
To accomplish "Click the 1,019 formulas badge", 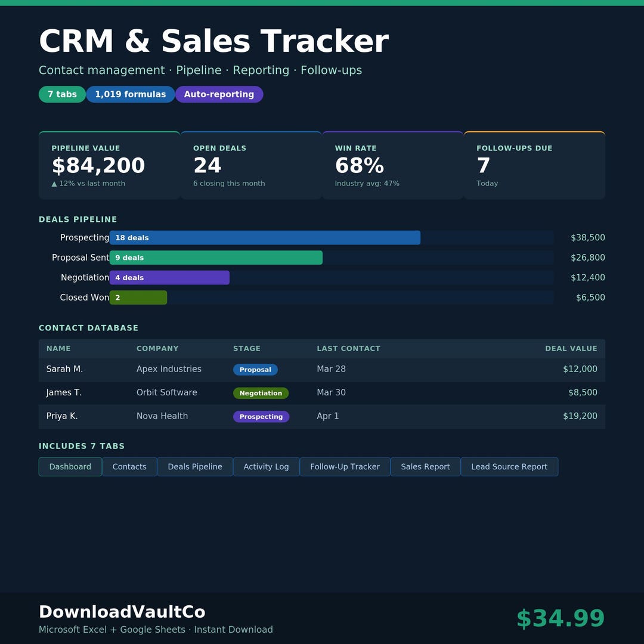I will pos(131,94).
